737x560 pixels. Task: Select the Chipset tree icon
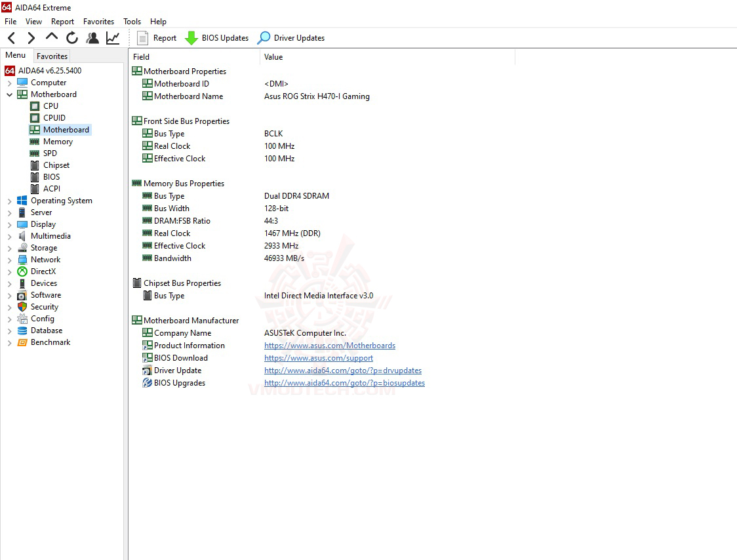(x=35, y=165)
